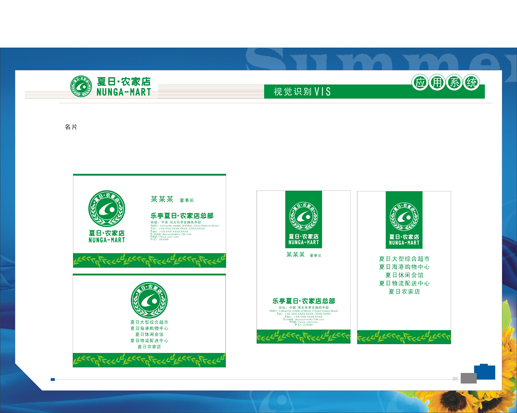517x413 pixels.
Task: Click the 用 circle badge
Action: (437, 82)
